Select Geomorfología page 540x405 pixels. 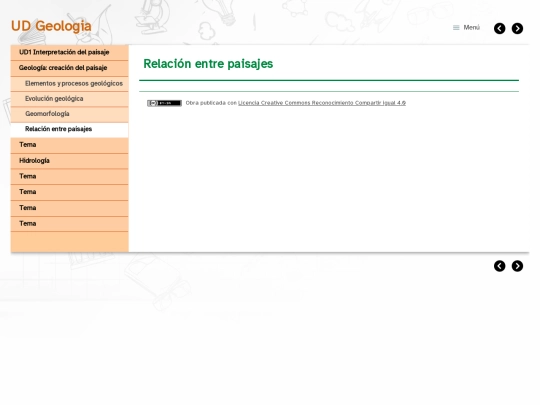(x=70, y=114)
